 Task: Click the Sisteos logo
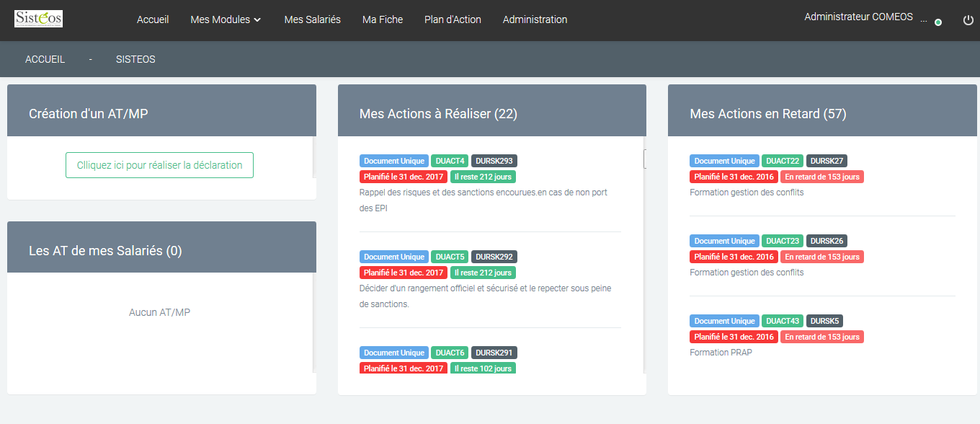tap(39, 19)
